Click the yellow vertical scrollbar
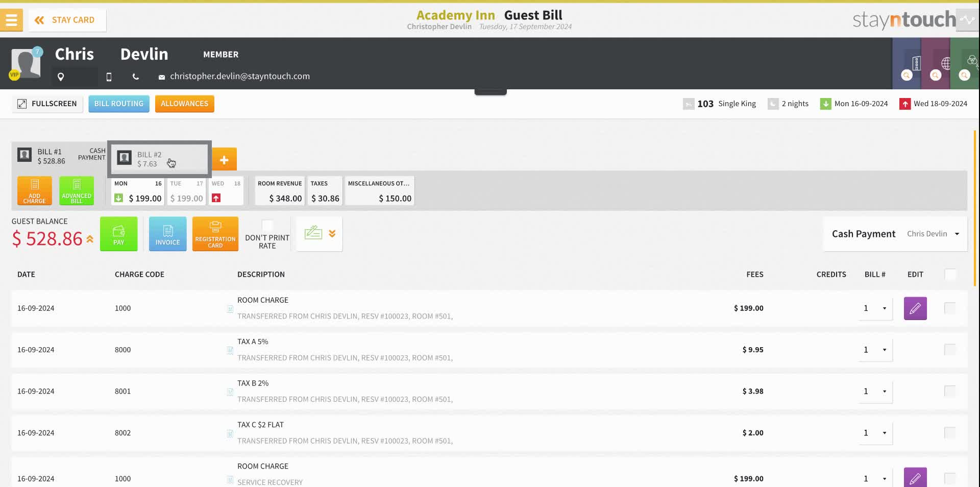Screen dimensions: 980x487 point(975,208)
